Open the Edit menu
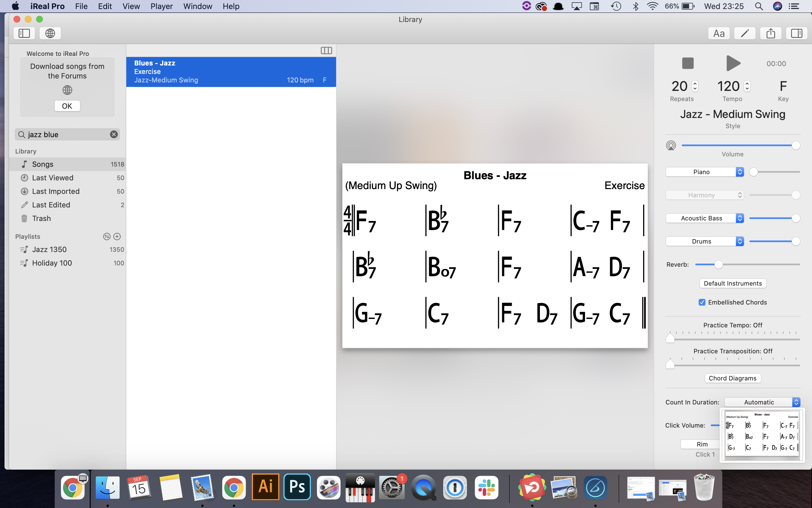This screenshot has width=812, height=508. (105, 6)
